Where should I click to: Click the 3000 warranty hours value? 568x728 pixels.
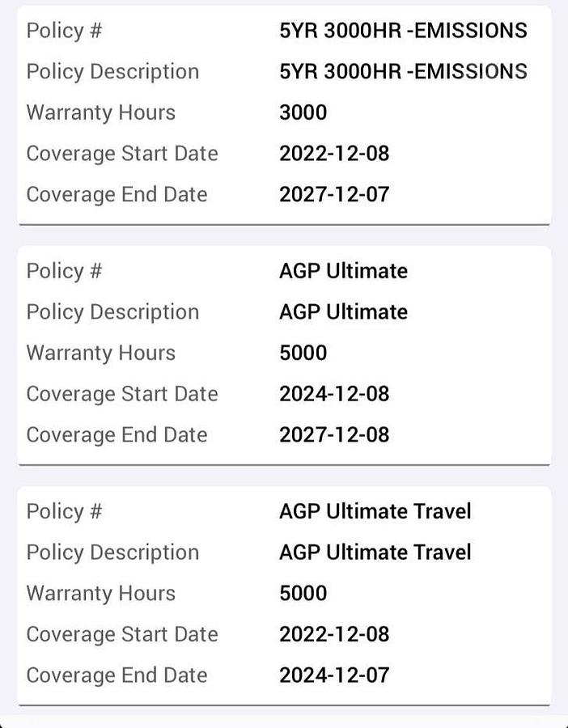click(x=303, y=112)
